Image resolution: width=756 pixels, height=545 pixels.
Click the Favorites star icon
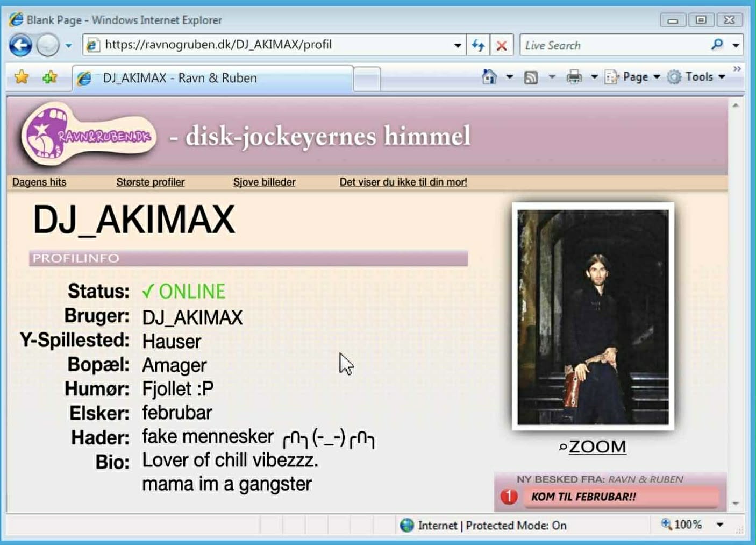[x=22, y=77]
